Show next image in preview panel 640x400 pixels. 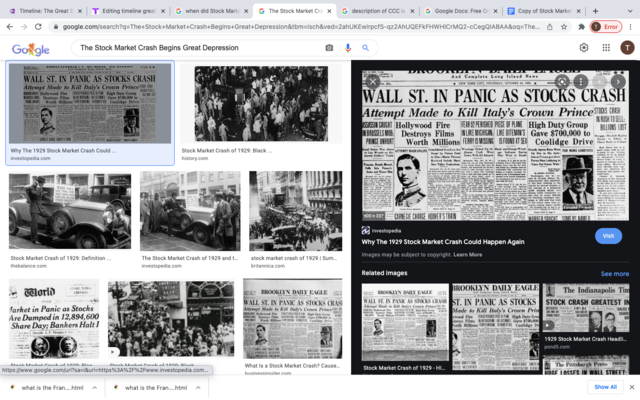[618, 82]
